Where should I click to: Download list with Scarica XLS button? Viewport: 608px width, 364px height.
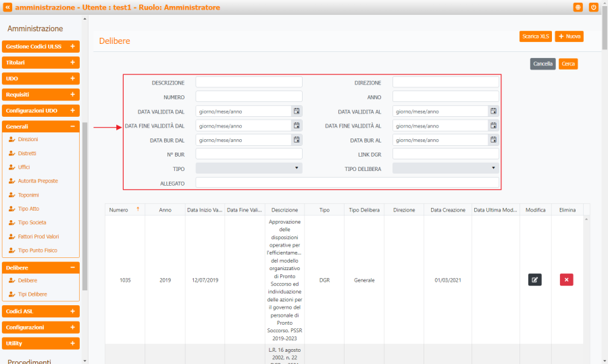[x=535, y=36]
